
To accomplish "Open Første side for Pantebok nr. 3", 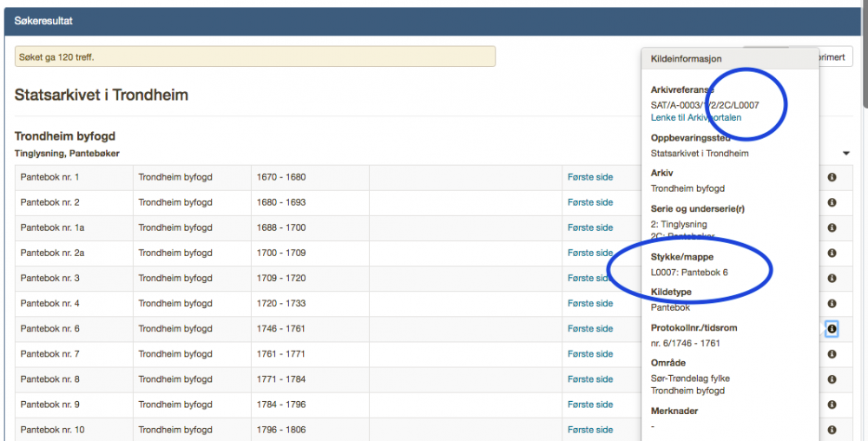I will [590, 279].
